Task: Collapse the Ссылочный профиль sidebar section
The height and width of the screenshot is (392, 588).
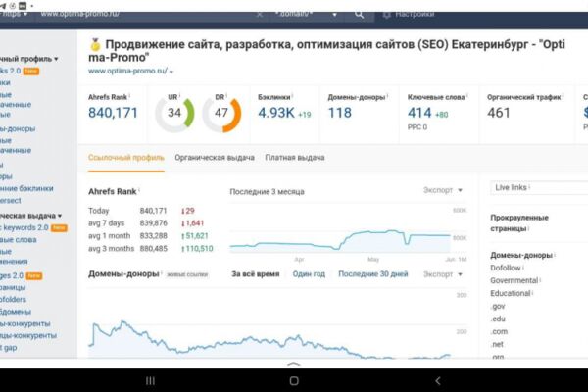Action: pos(28,59)
